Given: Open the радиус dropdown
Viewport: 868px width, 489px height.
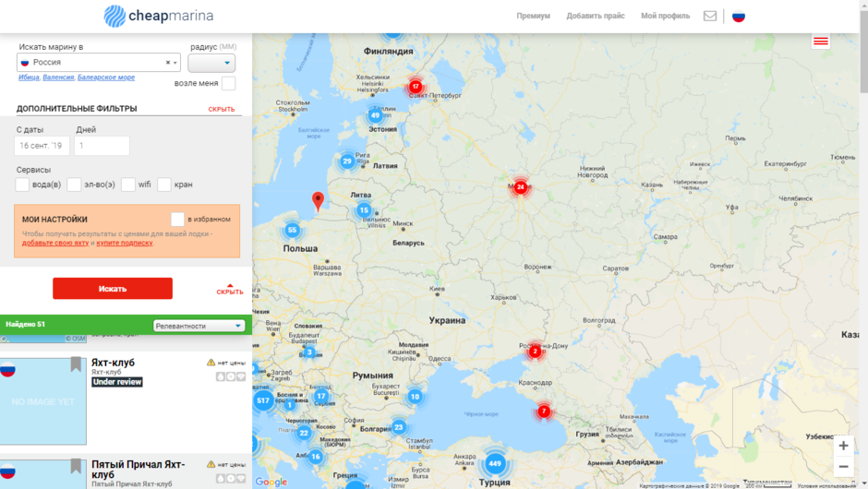Looking at the screenshot, I should click(x=211, y=63).
